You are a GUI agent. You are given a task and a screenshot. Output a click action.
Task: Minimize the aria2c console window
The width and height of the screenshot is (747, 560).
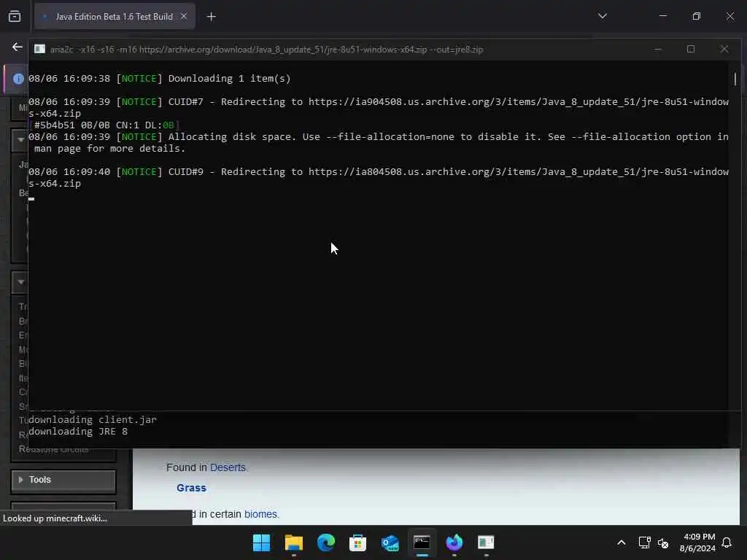coord(658,49)
